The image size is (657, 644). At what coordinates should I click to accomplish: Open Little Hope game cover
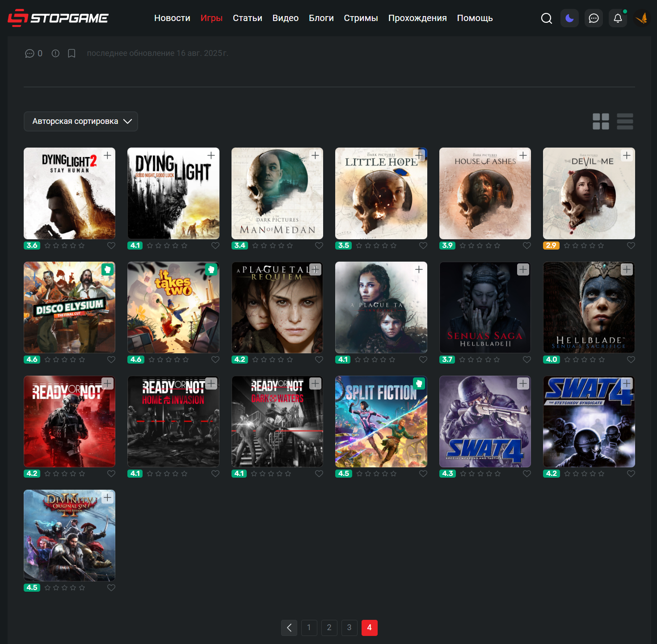tap(381, 193)
